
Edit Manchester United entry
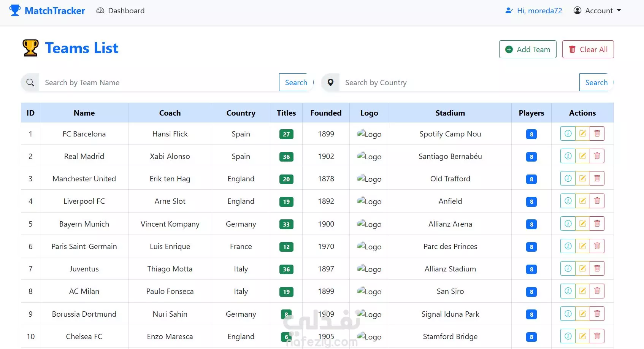pyautogui.click(x=582, y=178)
